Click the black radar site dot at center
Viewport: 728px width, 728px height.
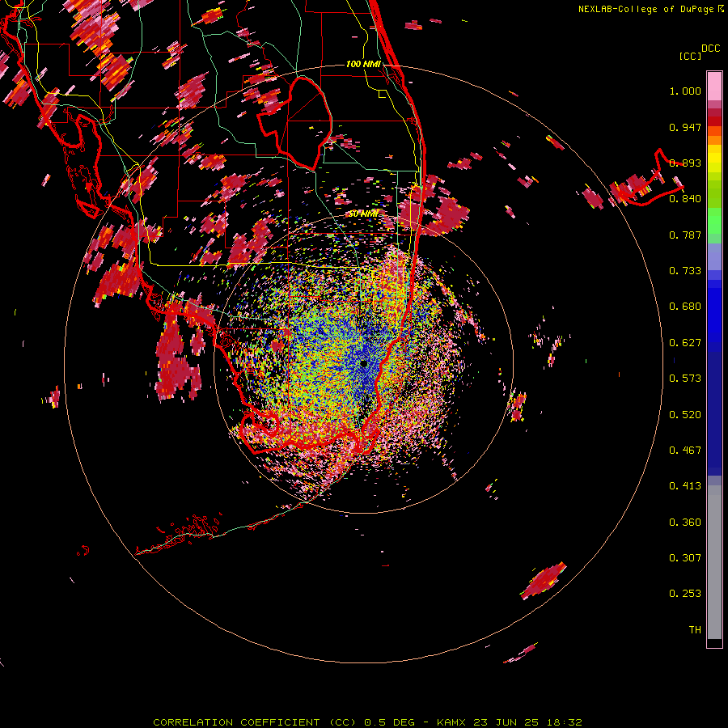(363, 363)
